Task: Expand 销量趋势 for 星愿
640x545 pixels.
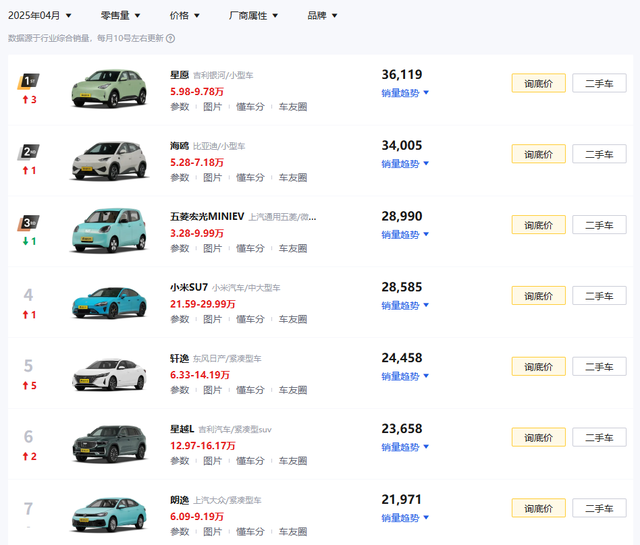Action: click(x=405, y=93)
